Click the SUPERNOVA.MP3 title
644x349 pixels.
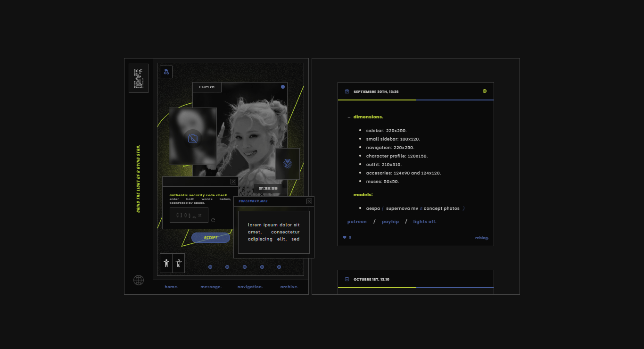tap(253, 201)
